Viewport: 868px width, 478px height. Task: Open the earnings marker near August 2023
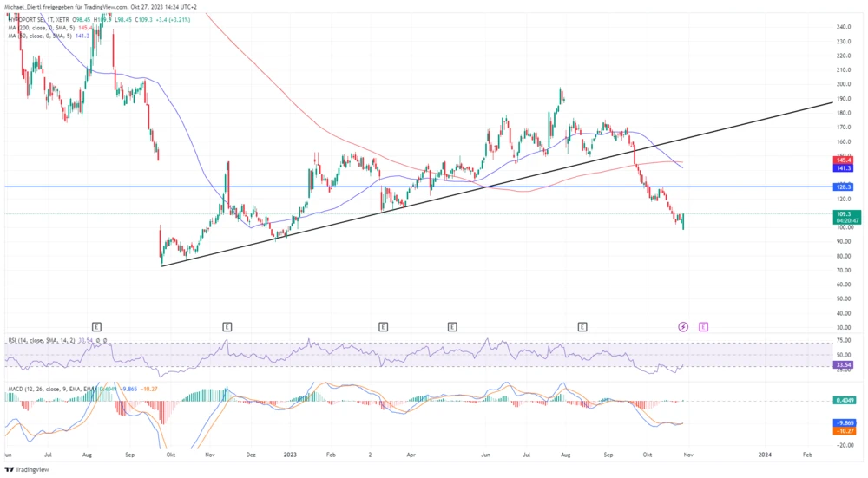tap(582, 326)
